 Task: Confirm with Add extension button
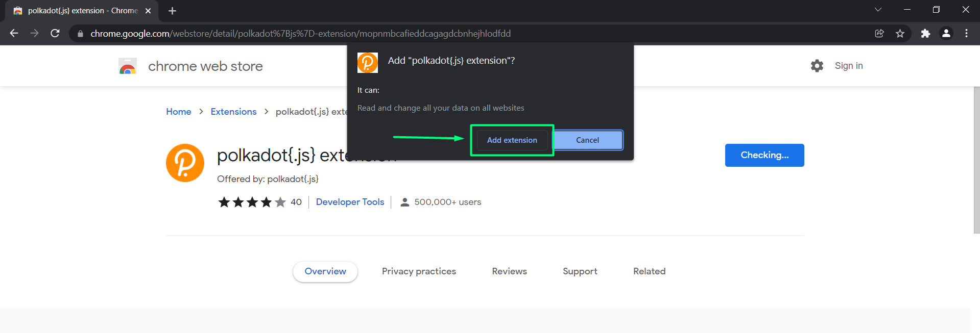click(x=512, y=140)
